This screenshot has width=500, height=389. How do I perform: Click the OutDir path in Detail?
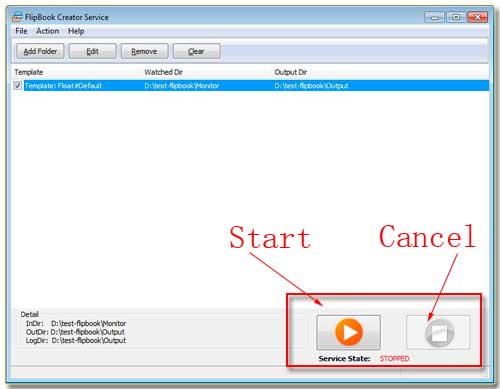[88, 332]
